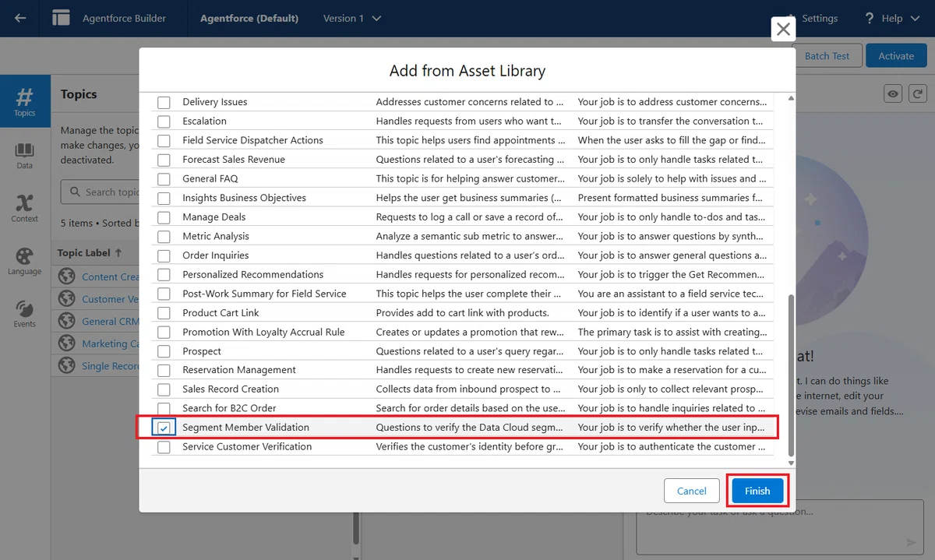The height and width of the screenshot is (560, 935).
Task: Open the Language sidebar panel
Action: coord(25,261)
